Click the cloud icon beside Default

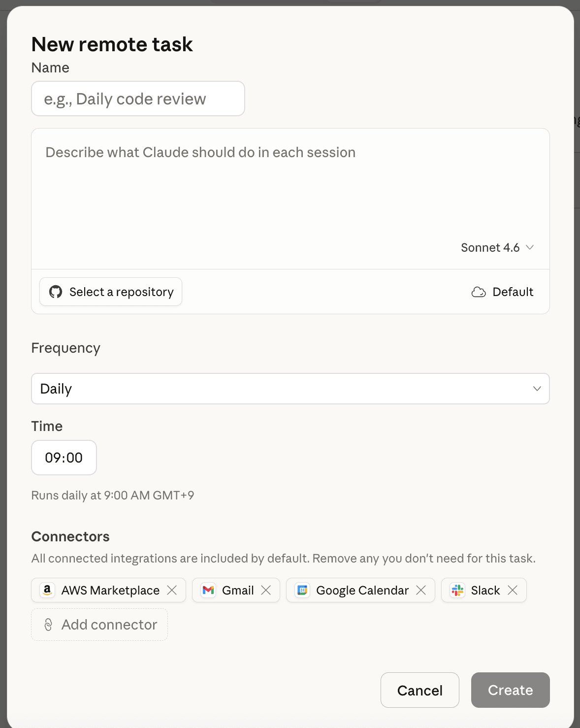479,292
